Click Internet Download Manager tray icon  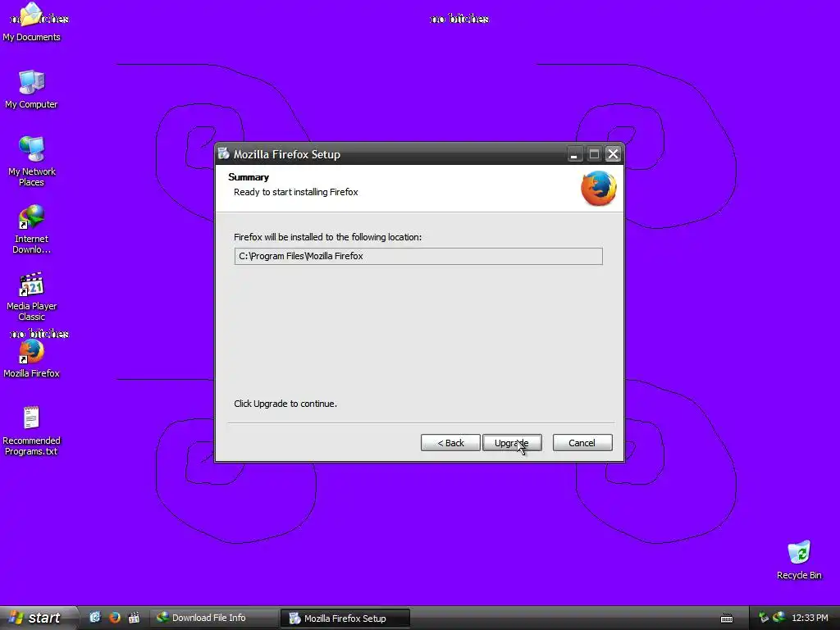coord(779,618)
